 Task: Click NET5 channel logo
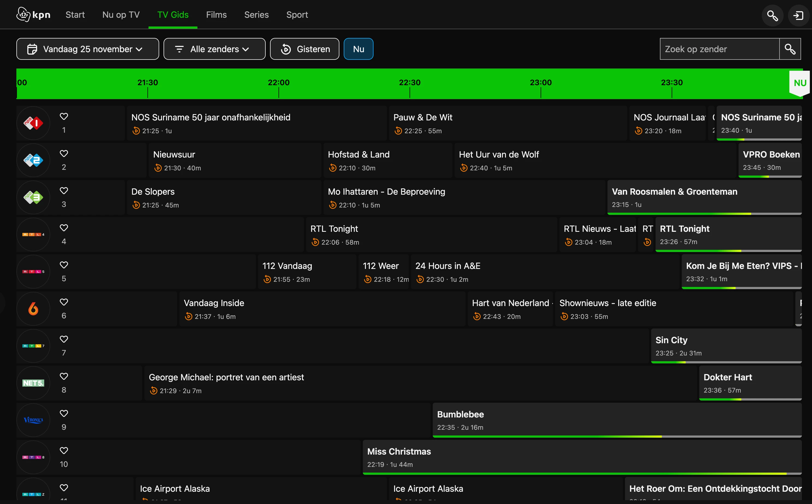click(33, 383)
